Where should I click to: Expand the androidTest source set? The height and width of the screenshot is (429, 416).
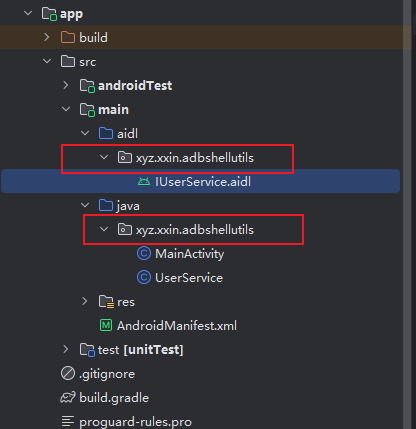[x=66, y=86]
